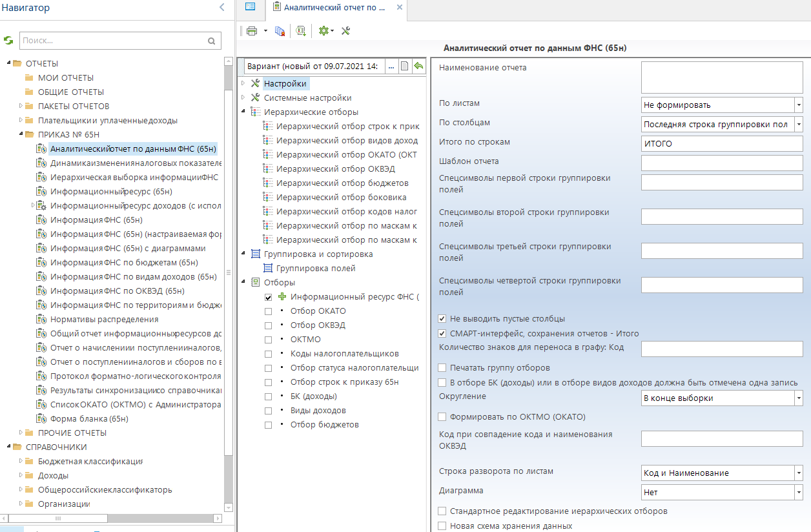Open the print button's dropdown arrow
Viewport: 811px width, 532px height.
pyautogui.click(x=265, y=30)
